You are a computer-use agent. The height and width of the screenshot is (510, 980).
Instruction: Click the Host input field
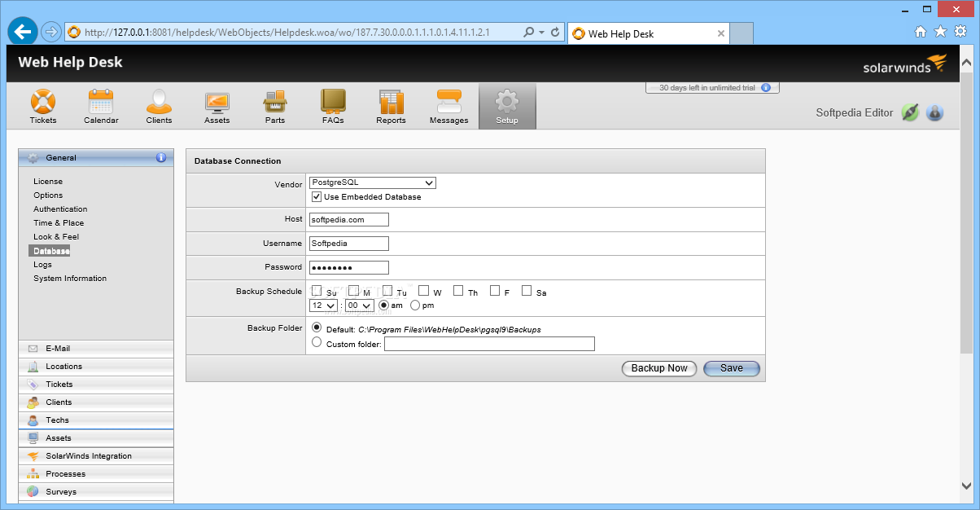click(x=349, y=219)
